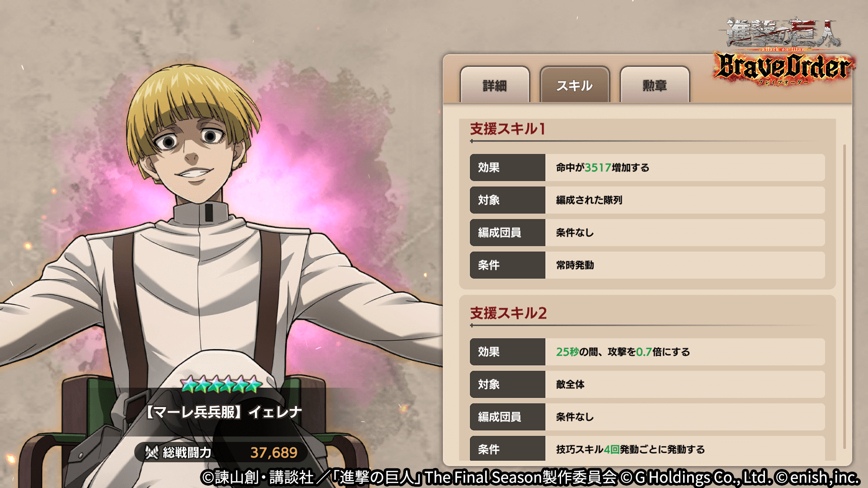The width and height of the screenshot is (868, 488).
Task: Click the 支援スキル1 section header
Action: pos(508,129)
